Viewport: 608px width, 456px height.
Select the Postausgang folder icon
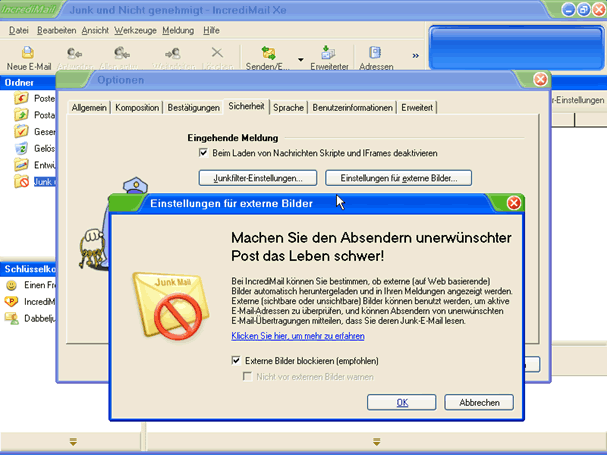point(21,115)
